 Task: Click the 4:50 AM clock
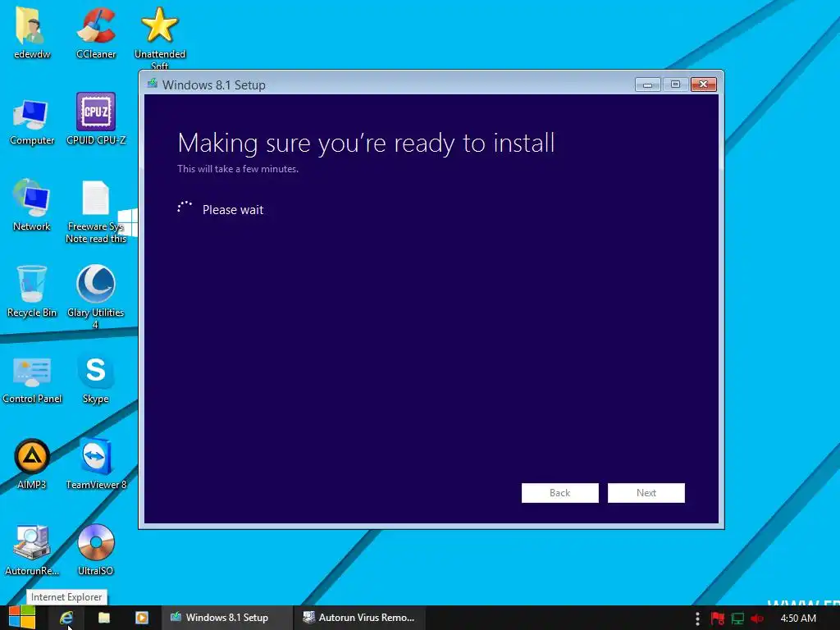[x=798, y=619]
